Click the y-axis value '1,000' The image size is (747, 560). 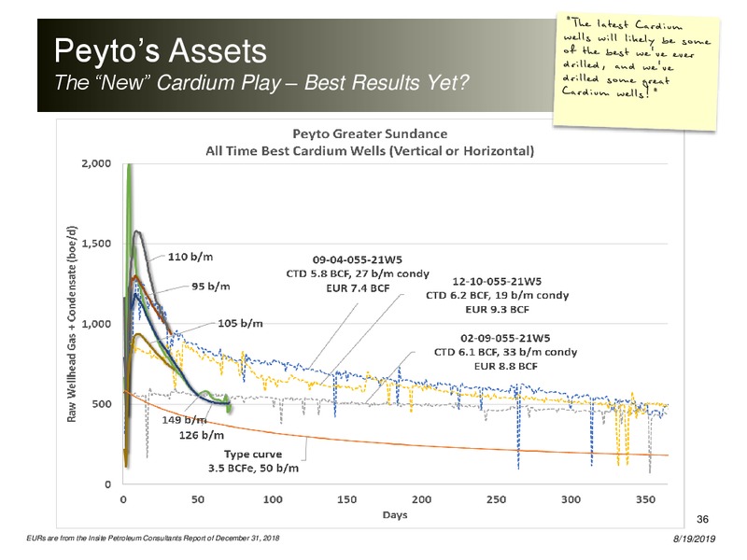96,324
